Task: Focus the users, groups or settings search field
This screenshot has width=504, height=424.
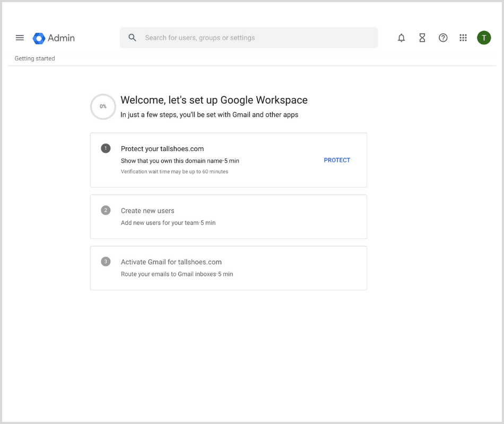Action: pyautogui.click(x=249, y=38)
